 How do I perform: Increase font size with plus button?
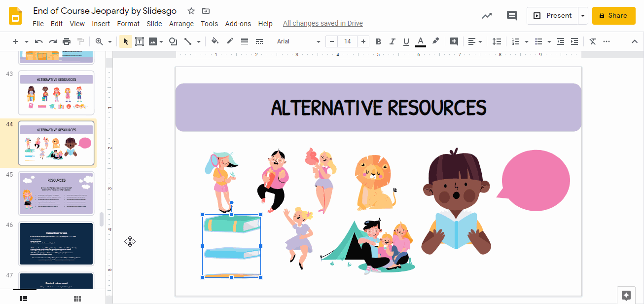point(363,41)
